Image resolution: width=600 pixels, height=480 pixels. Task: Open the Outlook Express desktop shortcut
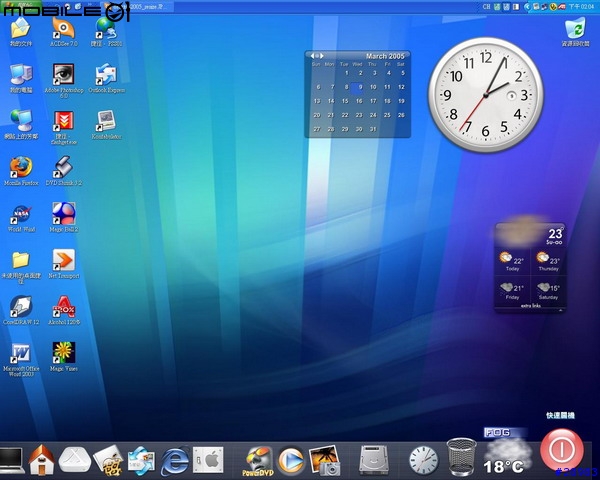(106, 78)
